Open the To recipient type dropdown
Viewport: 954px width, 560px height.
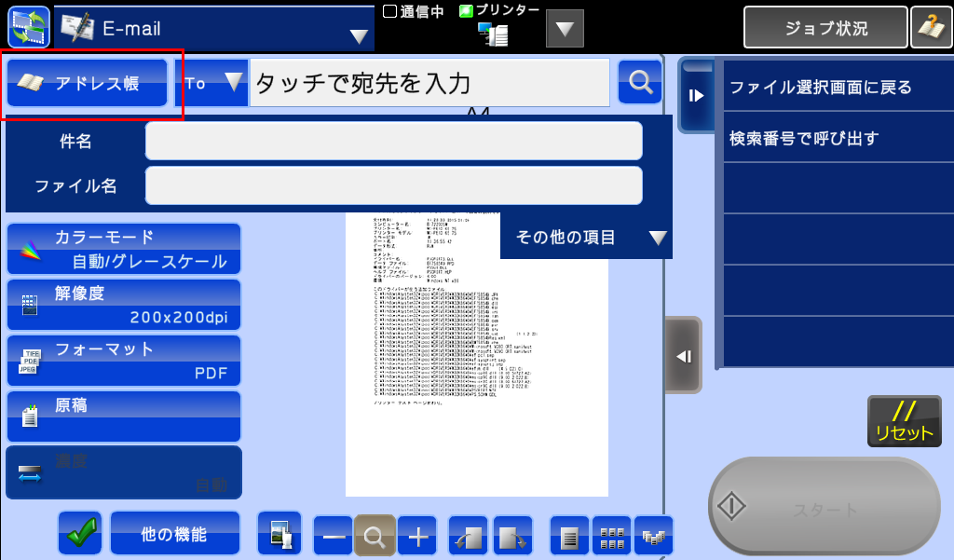211,83
